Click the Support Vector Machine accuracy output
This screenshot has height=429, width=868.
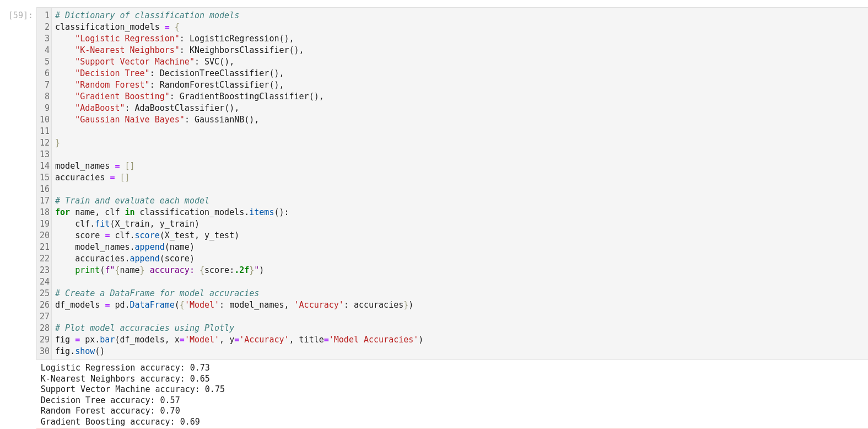pyautogui.click(x=132, y=389)
